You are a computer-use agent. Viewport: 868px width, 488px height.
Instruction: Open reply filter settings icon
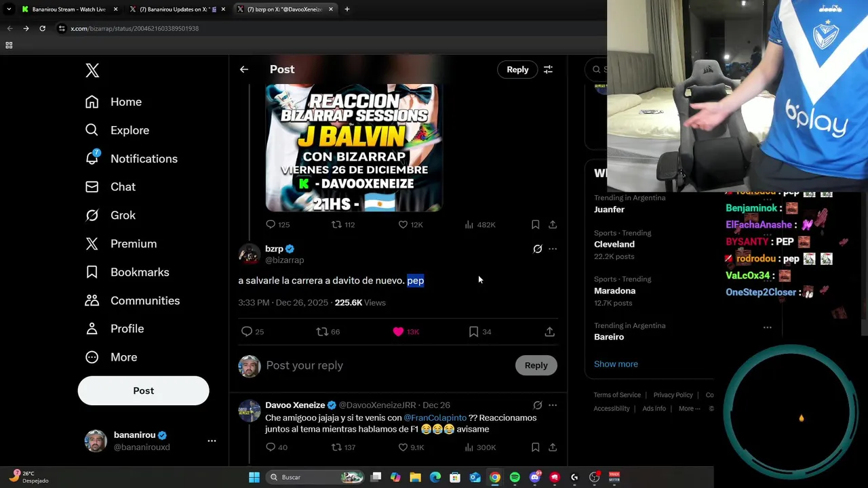coord(548,69)
